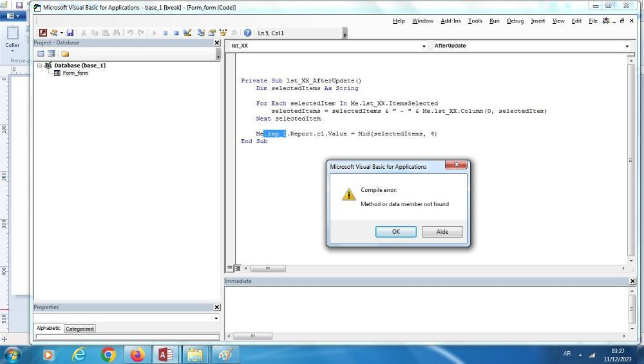Click the Run Sub play icon
The image size is (644, 364).
pos(155,33)
